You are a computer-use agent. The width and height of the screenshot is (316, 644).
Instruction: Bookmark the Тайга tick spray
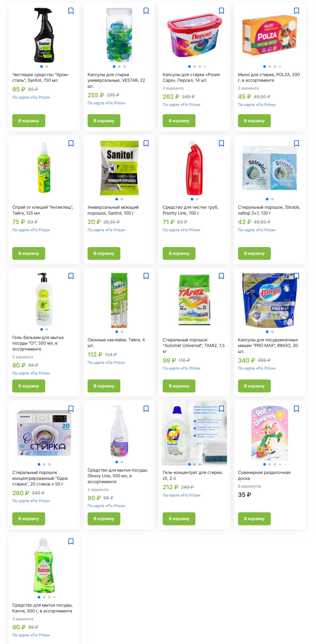coord(71,143)
